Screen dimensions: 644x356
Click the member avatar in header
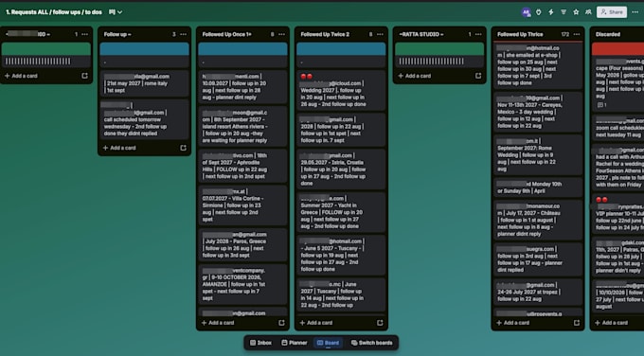[x=527, y=12]
